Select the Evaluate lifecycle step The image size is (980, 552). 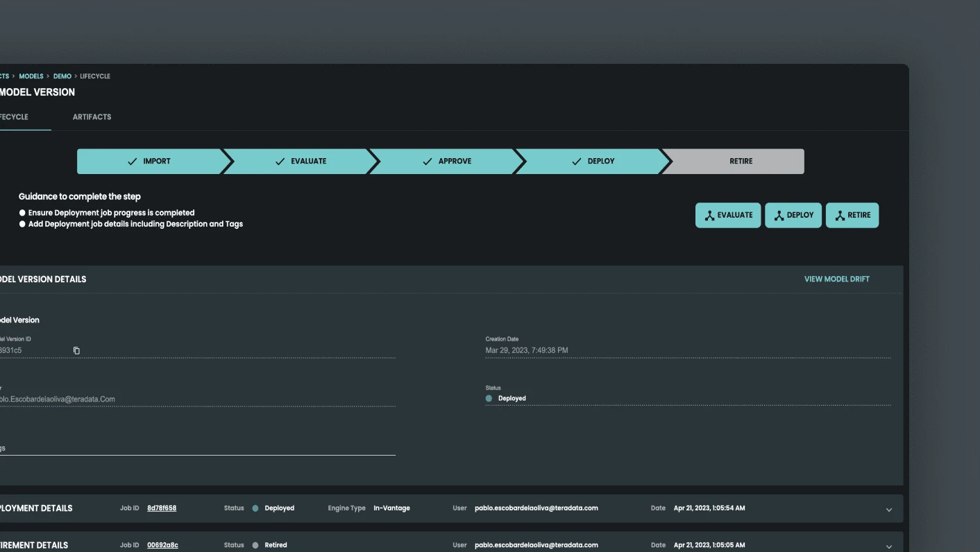pos(300,161)
